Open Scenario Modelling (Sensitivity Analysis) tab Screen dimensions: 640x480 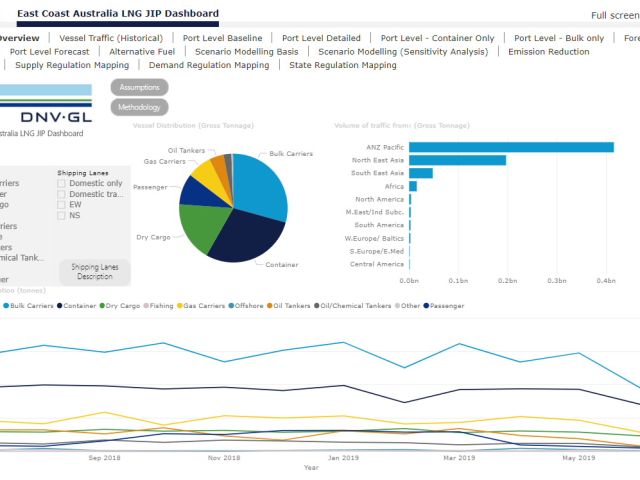pos(403,52)
